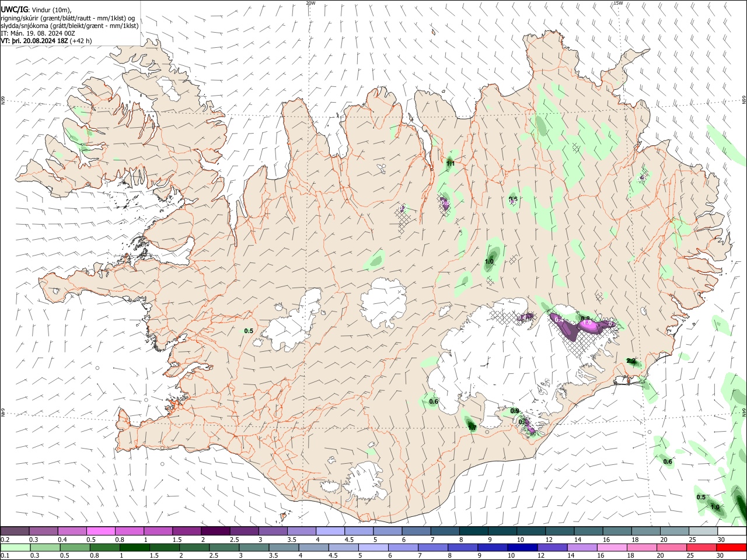This screenshot has width=747, height=560.
Task: Click the 20W longitude label
Action: click(310, 3)
